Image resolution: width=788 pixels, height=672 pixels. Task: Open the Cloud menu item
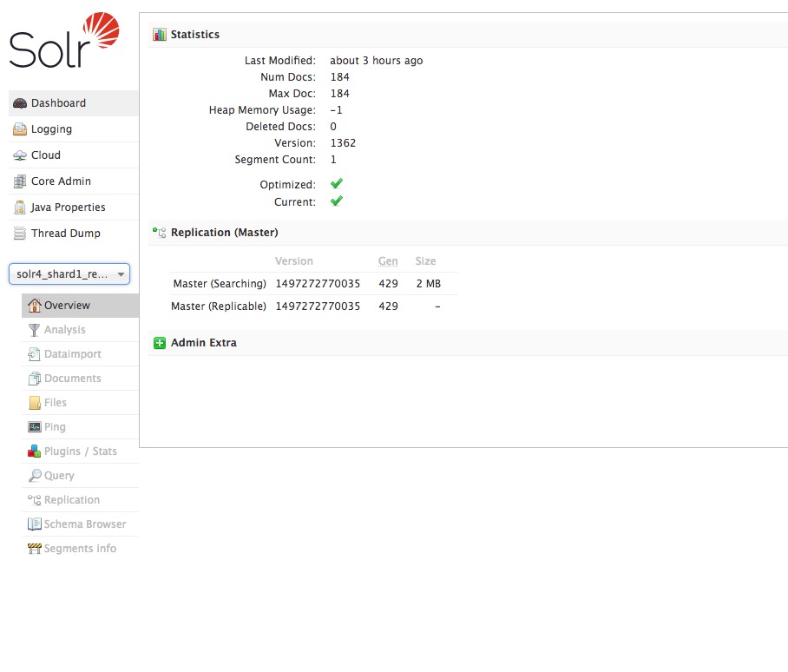click(74, 155)
